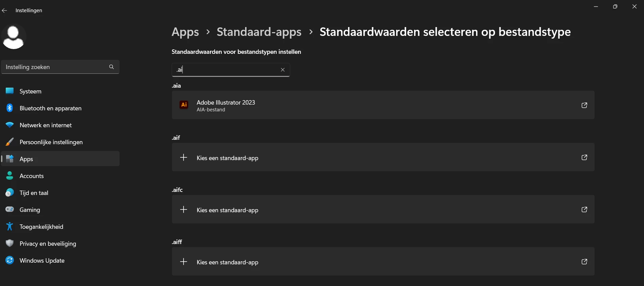Click the Toegankelijkheid figure icon

[x=10, y=226]
